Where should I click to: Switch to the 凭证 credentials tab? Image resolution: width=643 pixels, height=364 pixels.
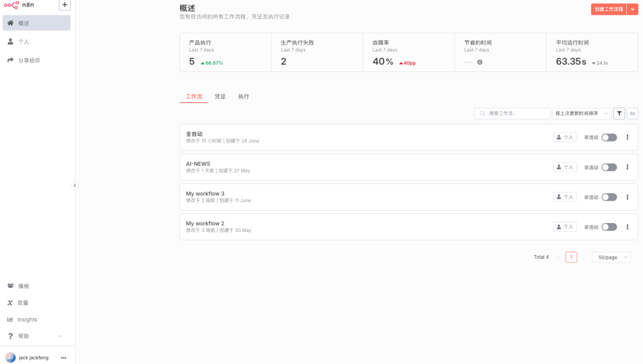tap(220, 96)
